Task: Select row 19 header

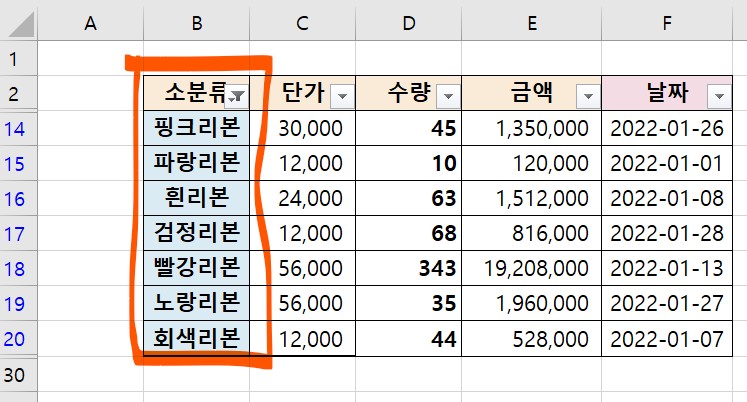Action: pyautogui.click(x=19, y=303)
